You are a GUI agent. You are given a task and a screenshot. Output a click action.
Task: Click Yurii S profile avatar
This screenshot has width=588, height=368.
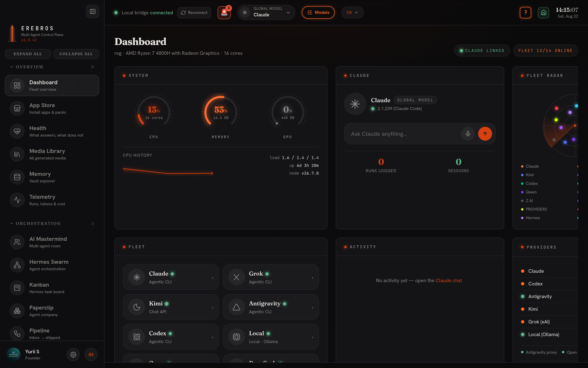point(13,355)
